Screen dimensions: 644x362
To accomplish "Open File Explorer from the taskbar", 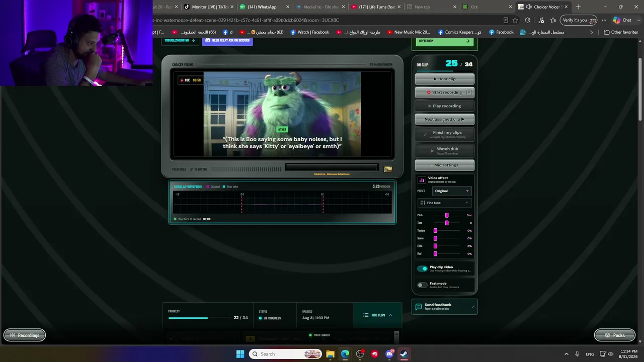I will tap(330, 354).
